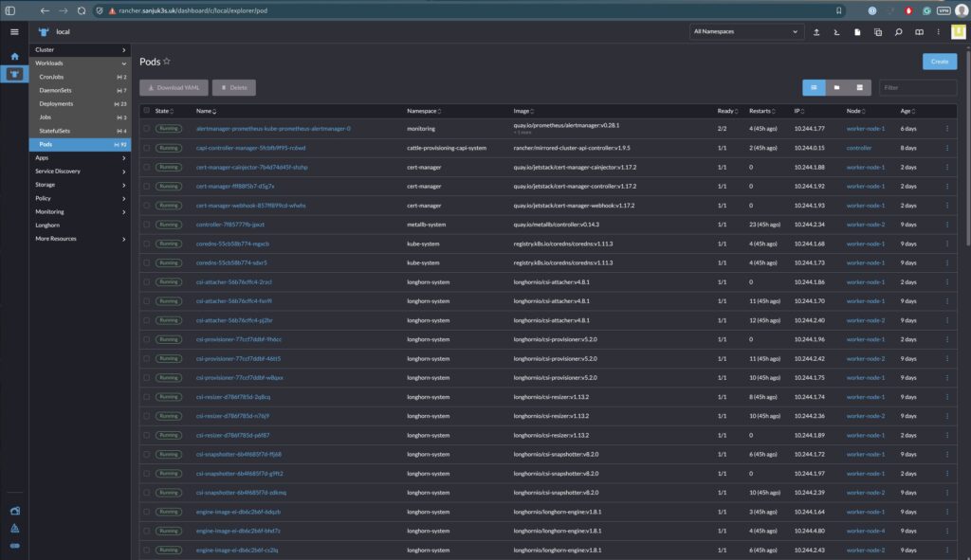
Task: Open the cluster tools icon at bottom-left
Action: pos(15,511)
